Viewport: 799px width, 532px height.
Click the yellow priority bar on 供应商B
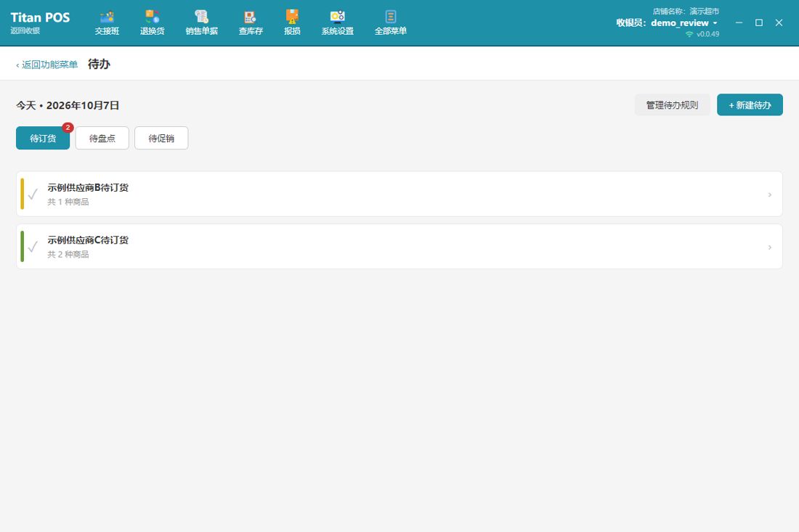tap(23, 194)
